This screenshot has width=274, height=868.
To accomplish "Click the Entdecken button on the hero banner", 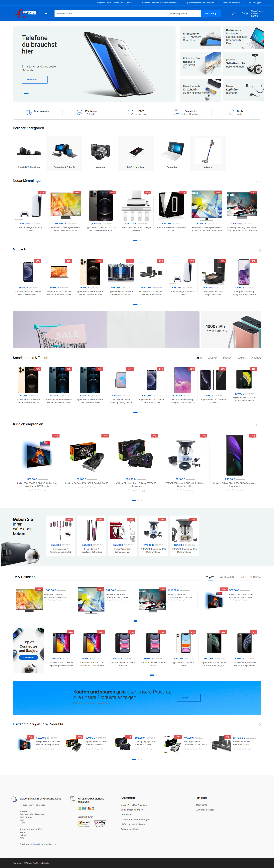I will click(35, 79).
